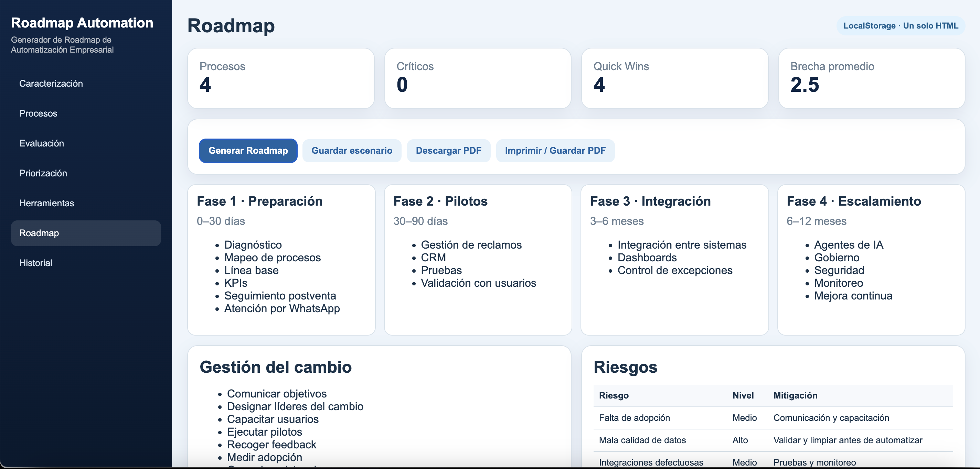Click the Designar líderes del cambio item

point(295,407)
